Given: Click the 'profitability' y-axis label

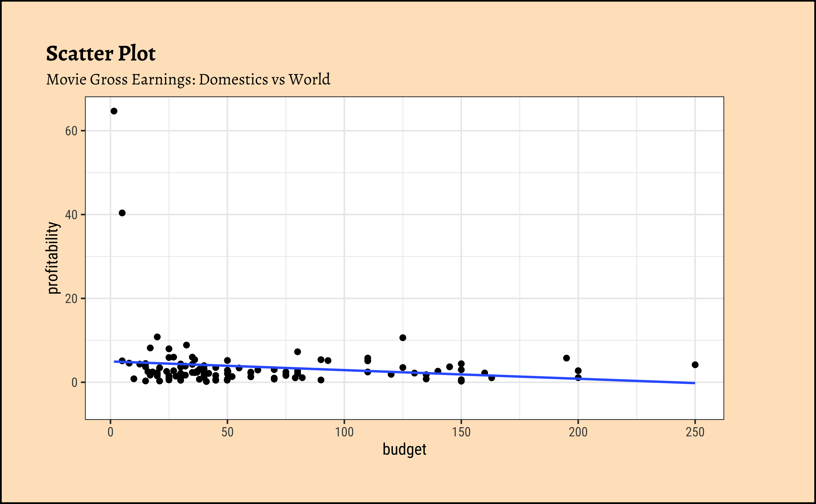Looking at the screenshot, I should [53, 258].
